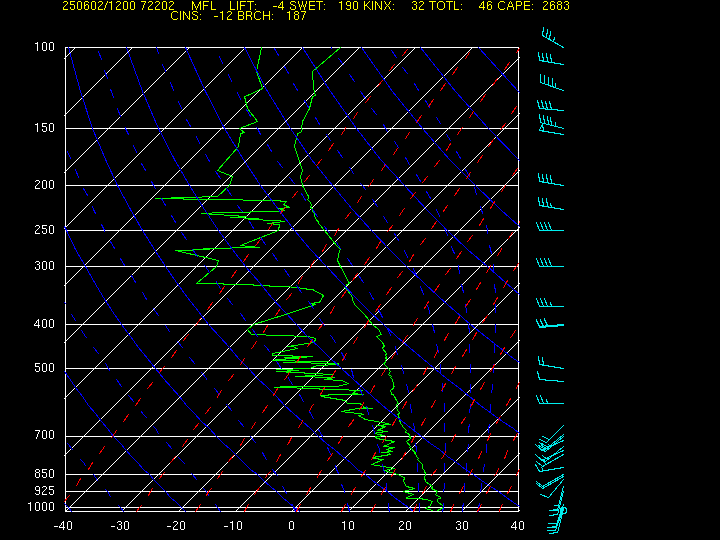Click the BRCH value 187
Viewport: 720px width, 540px height.
point(296,16)
